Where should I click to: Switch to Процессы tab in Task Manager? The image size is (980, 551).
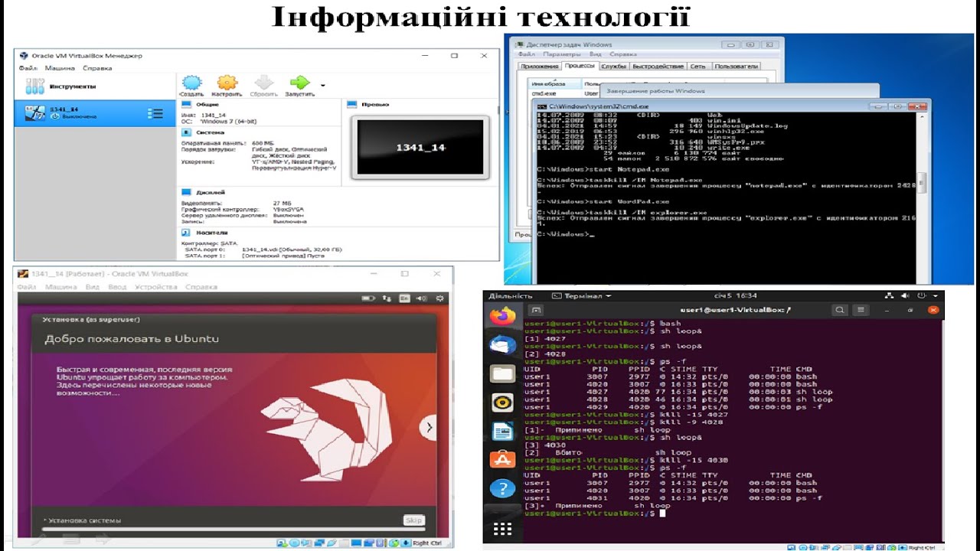(x=580, y=67)
